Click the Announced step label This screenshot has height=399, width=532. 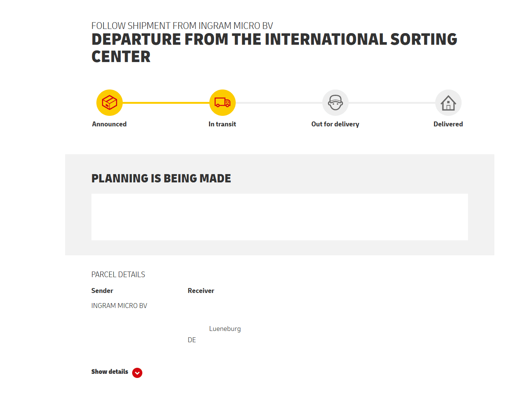pos(109,124)
